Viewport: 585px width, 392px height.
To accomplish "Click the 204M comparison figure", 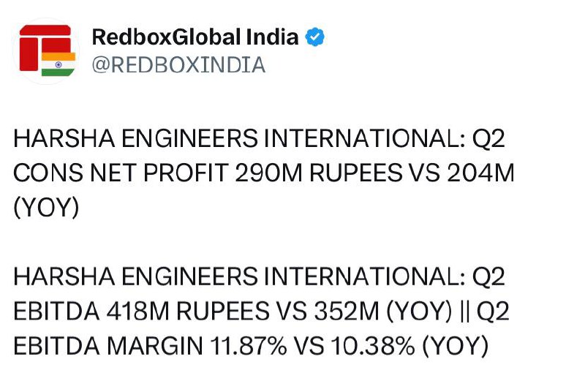I will tap(480, 173).
